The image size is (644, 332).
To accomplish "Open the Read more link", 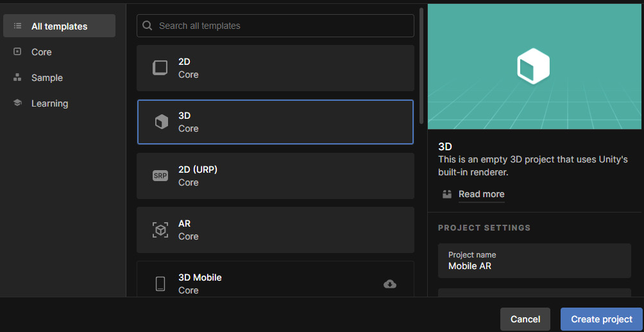I will coord(481,194).
